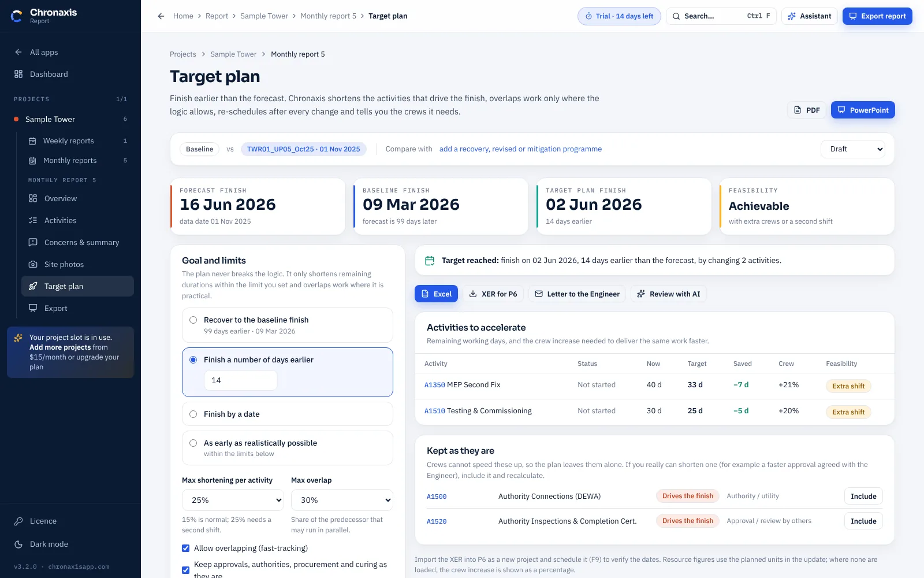Click the Sample Tower breadcrumb in top bar
The width and height of the screenshot is (924, 578).
(264, 16)
